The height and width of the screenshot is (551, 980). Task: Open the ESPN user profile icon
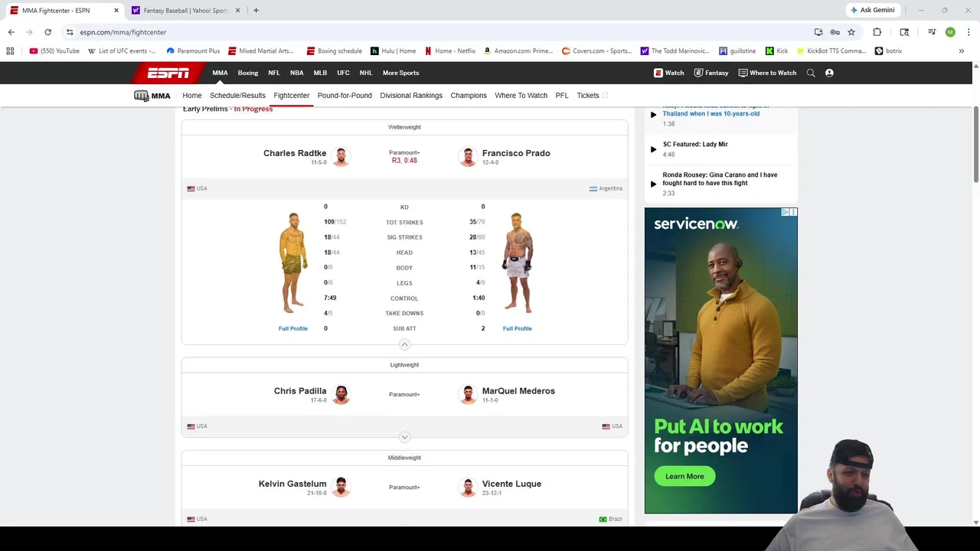point(829,73)
